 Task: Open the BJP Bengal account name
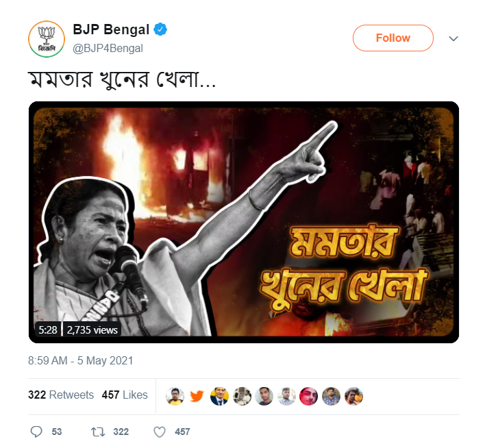111,29
